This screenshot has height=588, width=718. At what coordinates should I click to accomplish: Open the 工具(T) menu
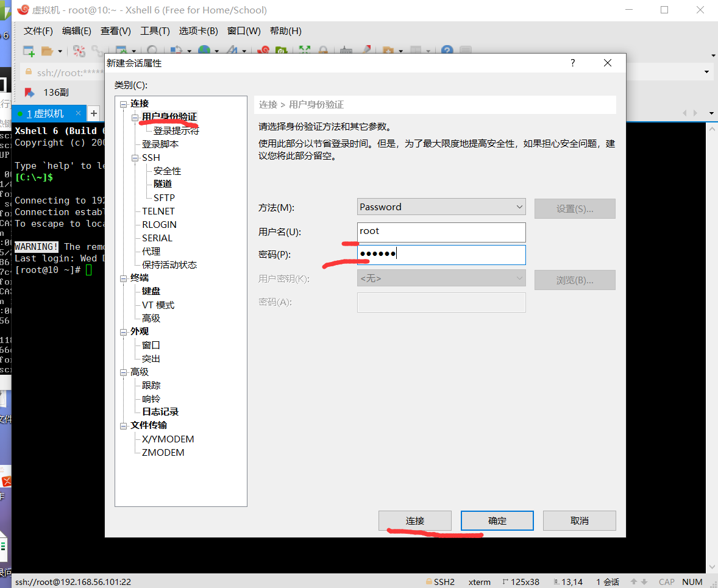[x=154, y=30]
